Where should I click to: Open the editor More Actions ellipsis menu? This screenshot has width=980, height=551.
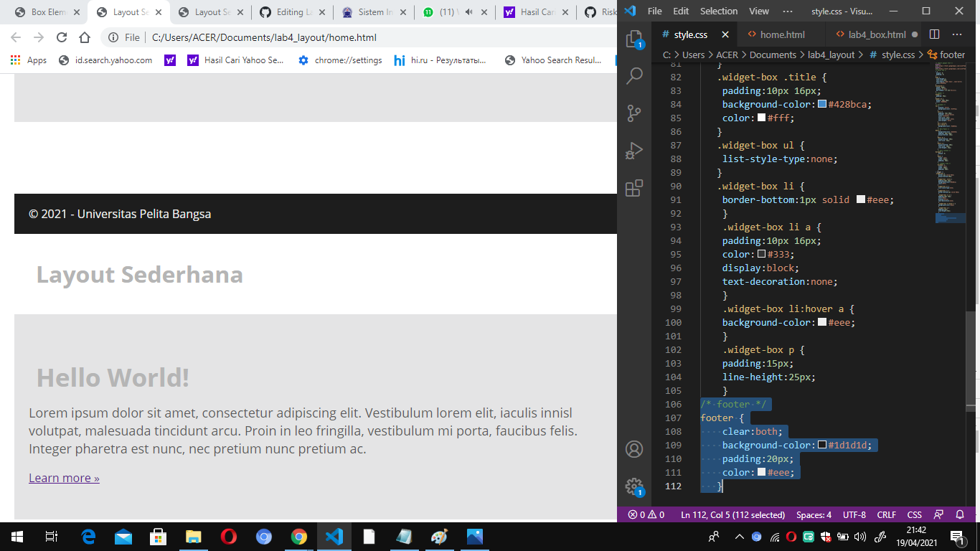pos(957,34)
